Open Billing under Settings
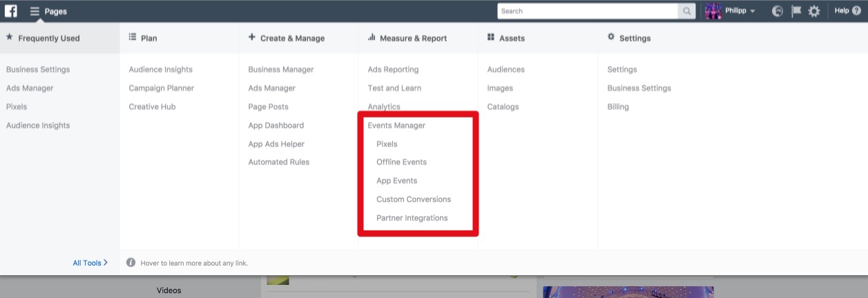Image resolution: width=868 pixels, height=298 pixels. (618, 107)
